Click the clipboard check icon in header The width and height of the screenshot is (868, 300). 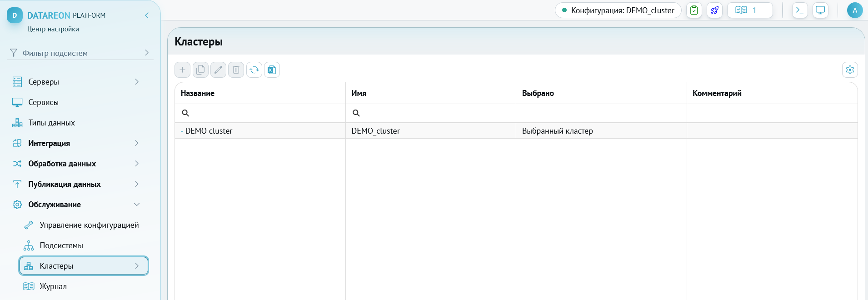click(x=694, y=10)
